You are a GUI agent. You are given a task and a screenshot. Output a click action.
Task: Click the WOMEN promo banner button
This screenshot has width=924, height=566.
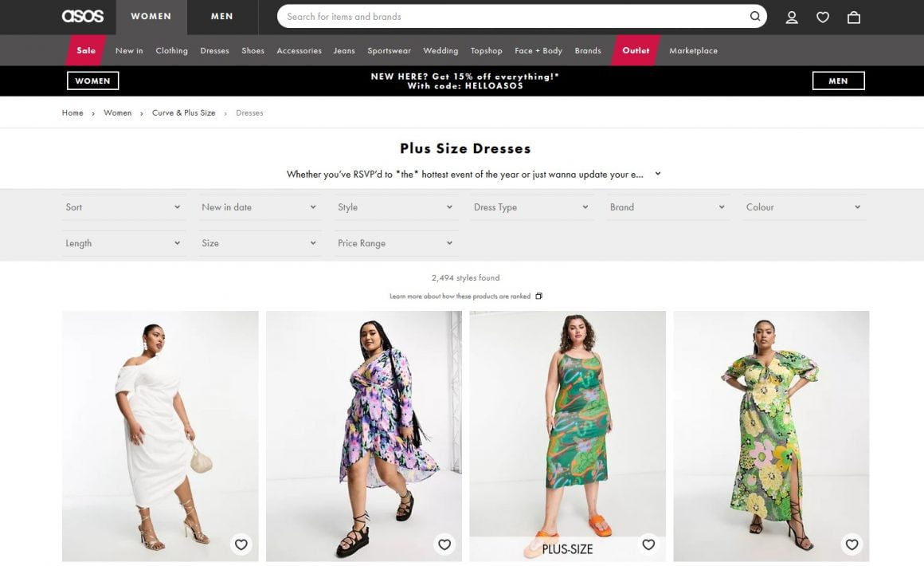click(92, 81)
